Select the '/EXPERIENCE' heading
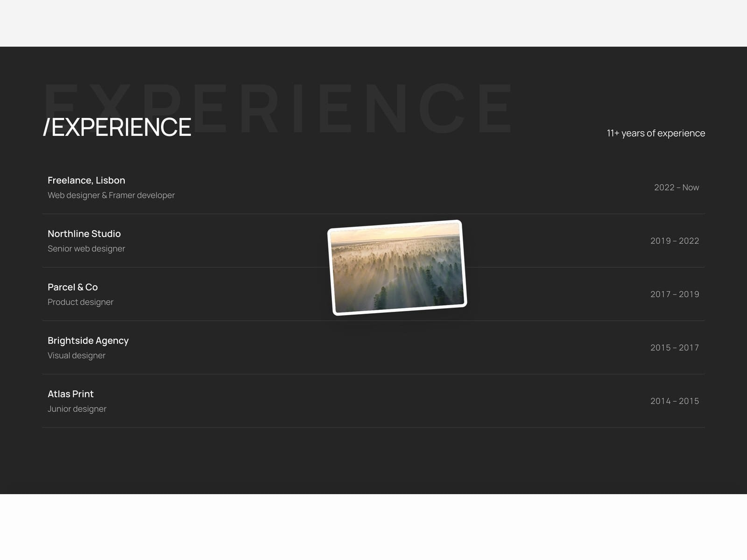Image resolution: width=747 pixels, height=560 pixels. coord(117,127)
